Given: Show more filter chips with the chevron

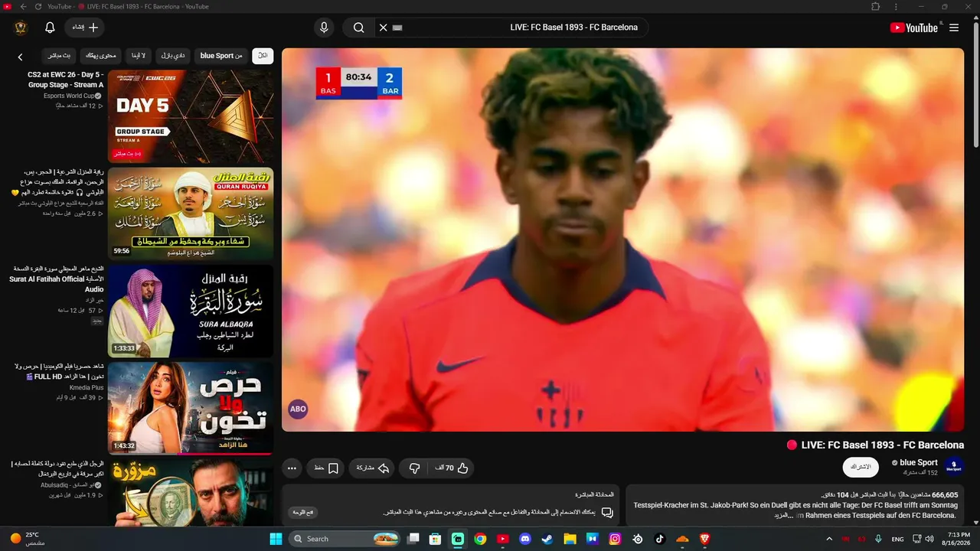Looking at the screenshot, I should 21,57.
